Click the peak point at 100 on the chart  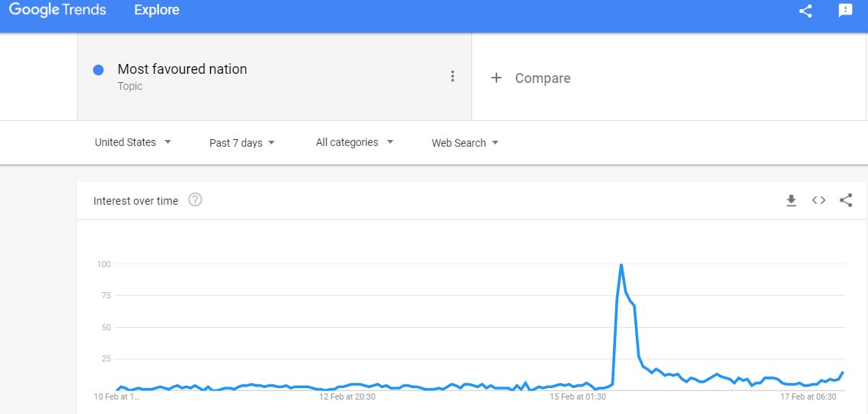point(621,265)
